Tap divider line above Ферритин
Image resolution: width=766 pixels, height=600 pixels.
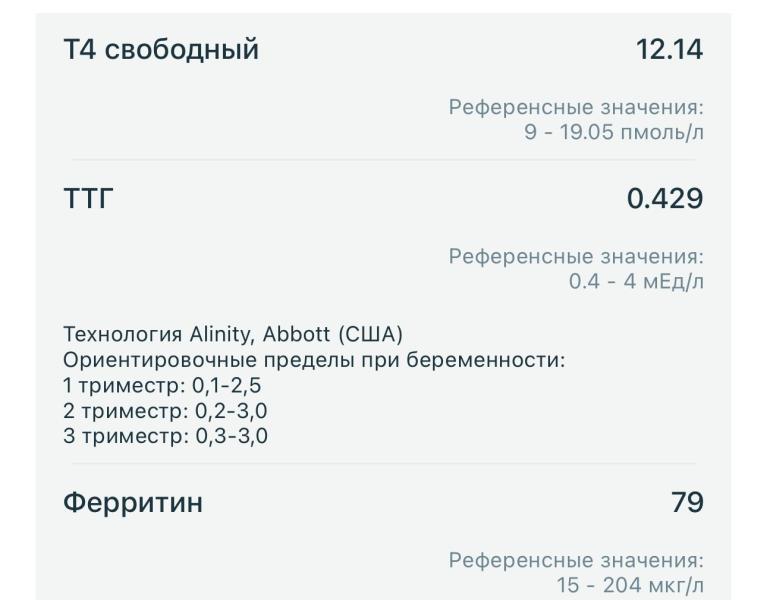coord(383,463)
